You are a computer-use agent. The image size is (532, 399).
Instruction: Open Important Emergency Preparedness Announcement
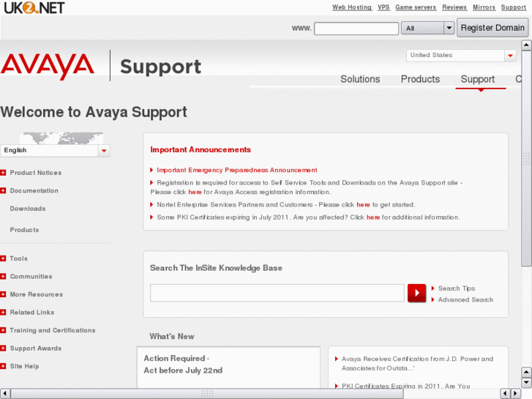tap(237, 170)
